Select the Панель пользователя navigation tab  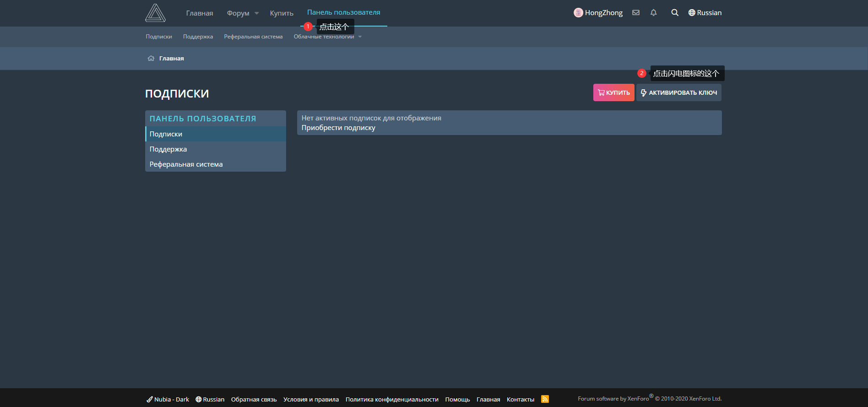coord(344,12)
